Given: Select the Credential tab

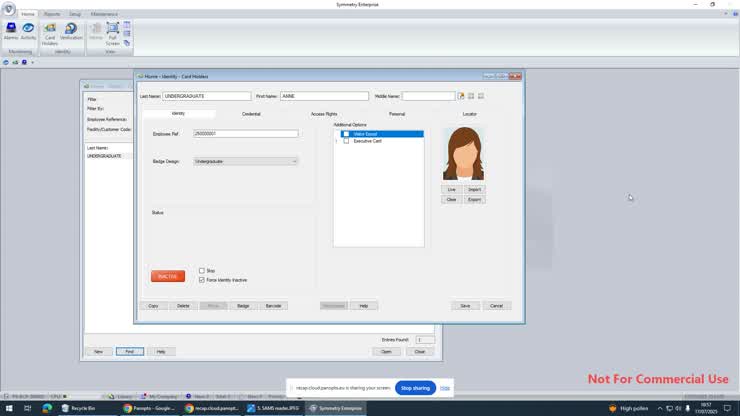Looking at the screenshot, I should (251, 114).
